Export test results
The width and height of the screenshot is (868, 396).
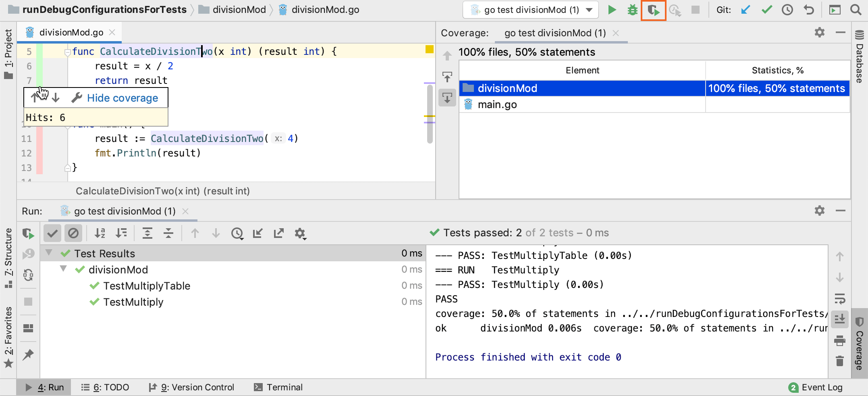click(279, 233)
